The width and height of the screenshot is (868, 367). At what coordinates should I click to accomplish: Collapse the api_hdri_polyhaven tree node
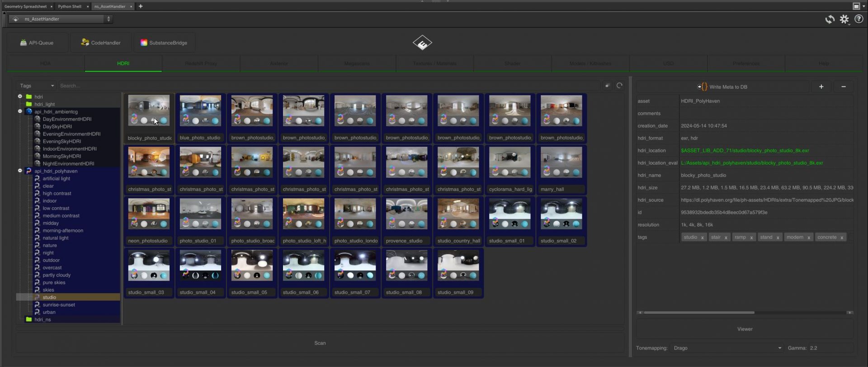[20, 171]
